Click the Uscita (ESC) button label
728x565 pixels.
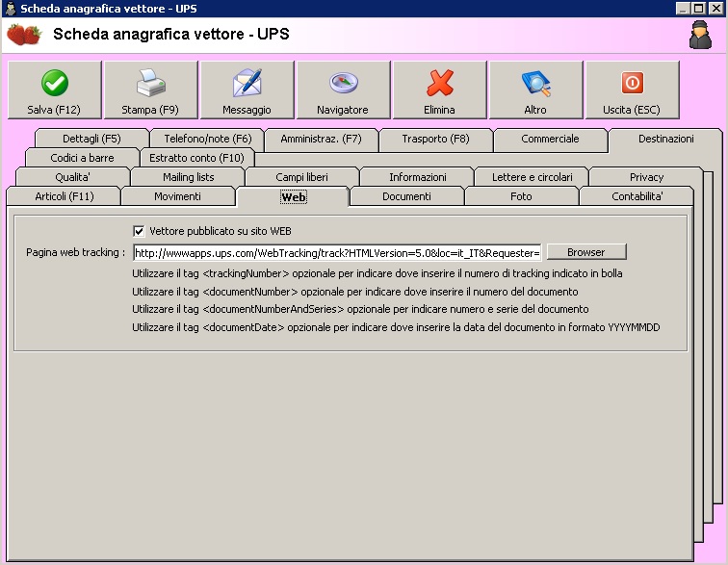[x=632, y=110]
